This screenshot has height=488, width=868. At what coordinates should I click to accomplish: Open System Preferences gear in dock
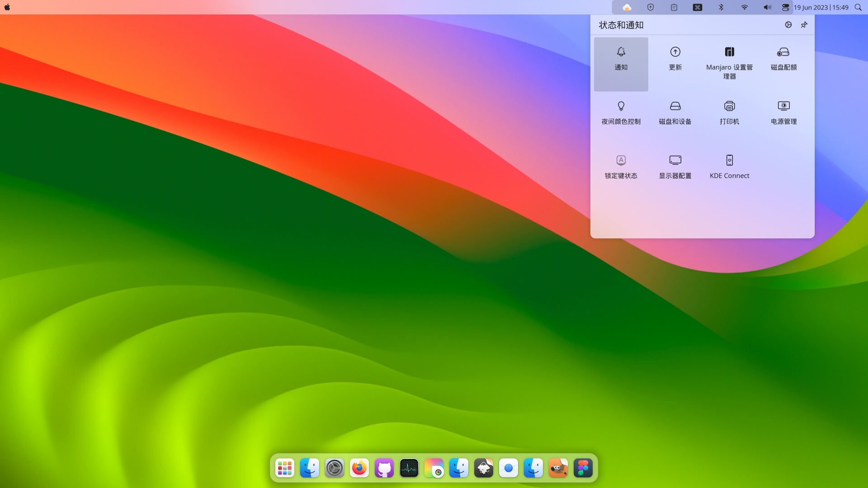[x=335, y=468]
